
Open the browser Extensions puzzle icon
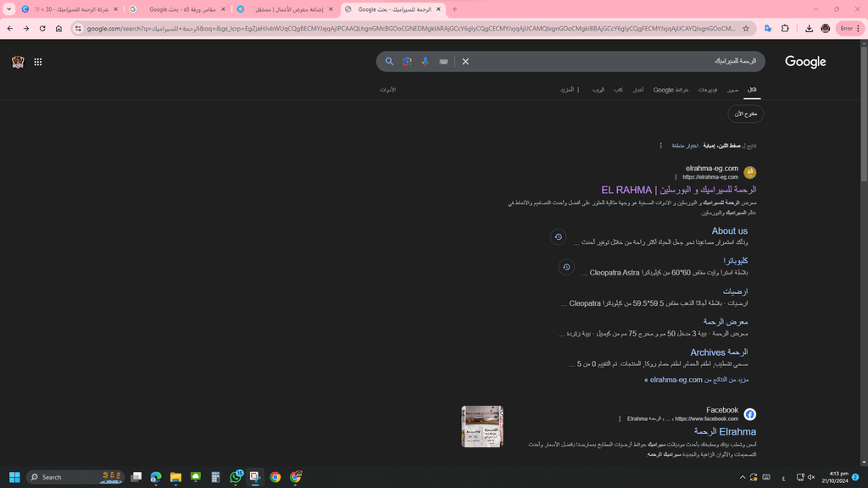point(785,28)
